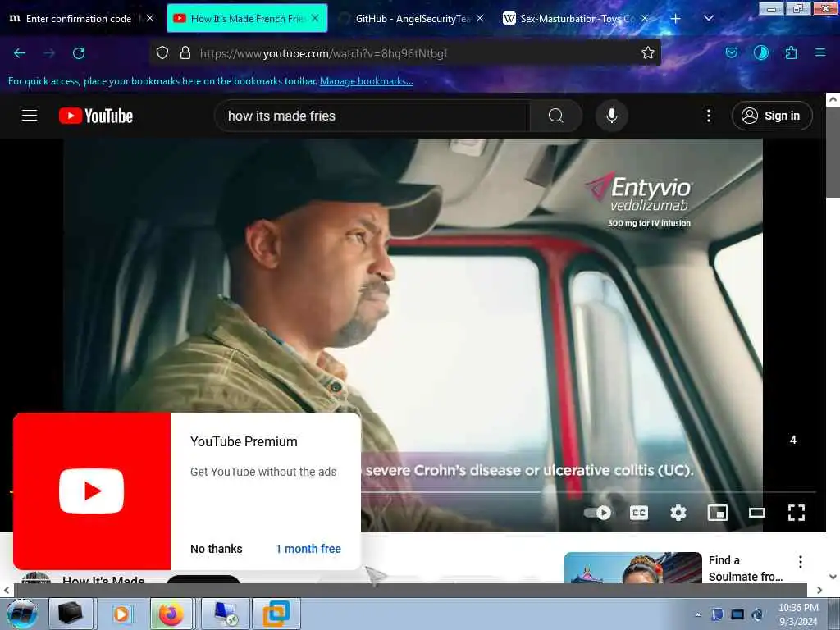
Task: Open a new tab with plus button
Action: click(x=676, y=19)
